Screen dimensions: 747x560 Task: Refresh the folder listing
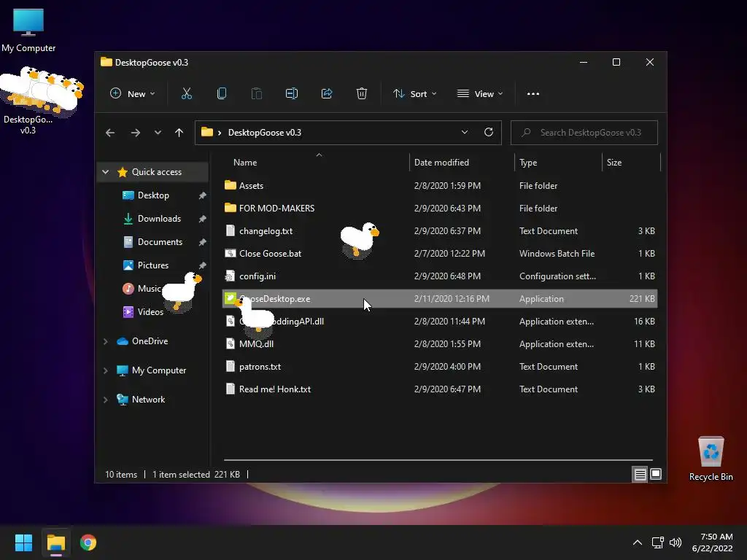point(488,133)
